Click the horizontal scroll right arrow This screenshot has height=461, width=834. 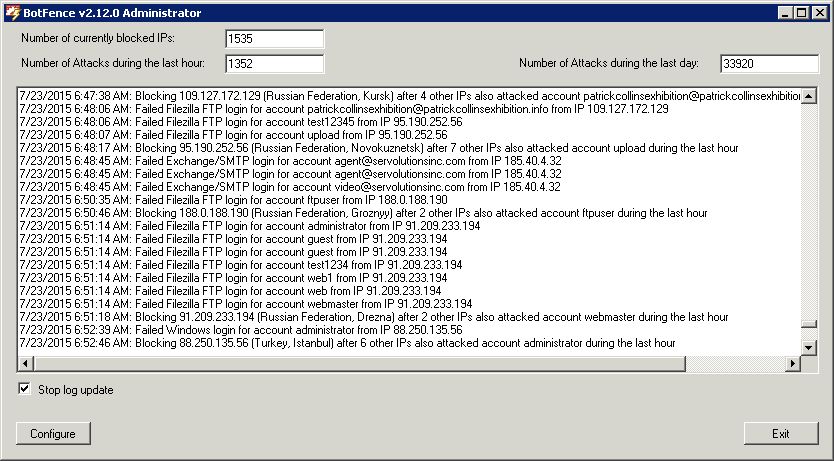pyautogui.click(x=793, y=363)
